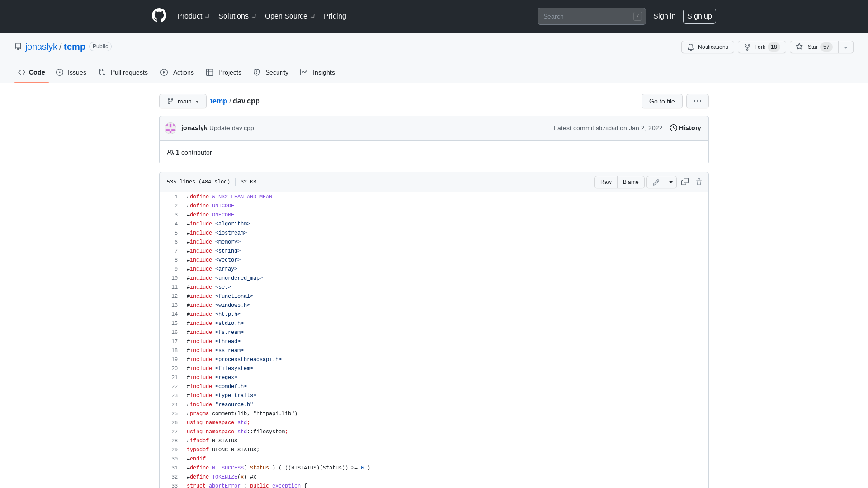Open the edit options dropdown caret

[x=671, y=182]
